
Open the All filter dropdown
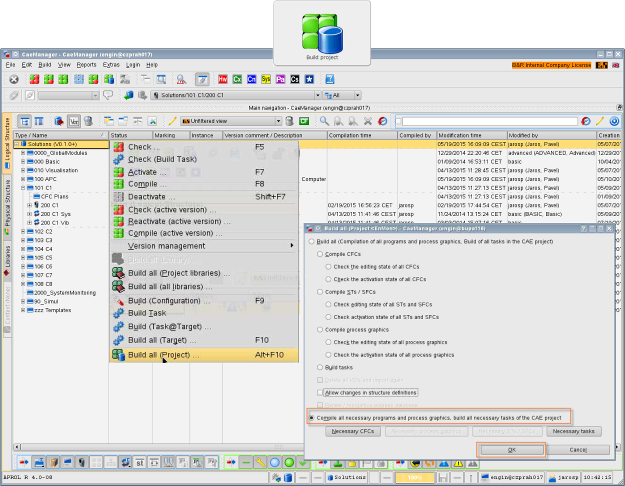(x=358, y=95)
